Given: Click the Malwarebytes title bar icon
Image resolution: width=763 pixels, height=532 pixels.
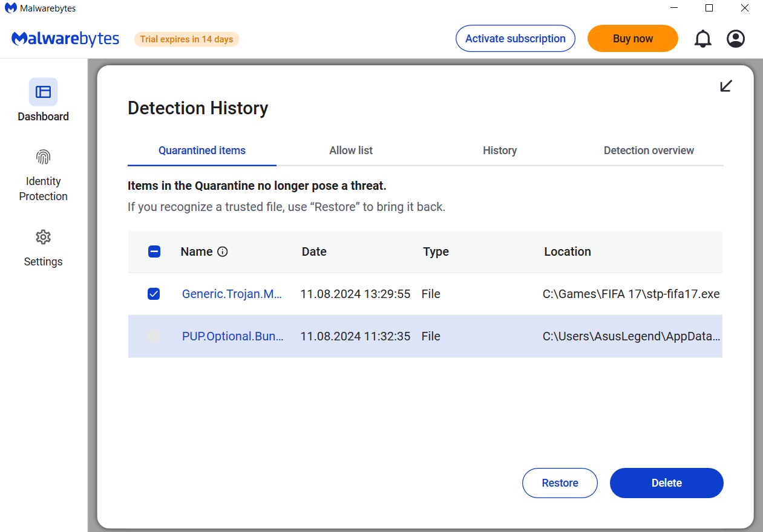Looking at the screenshot, I should point(10,8).
